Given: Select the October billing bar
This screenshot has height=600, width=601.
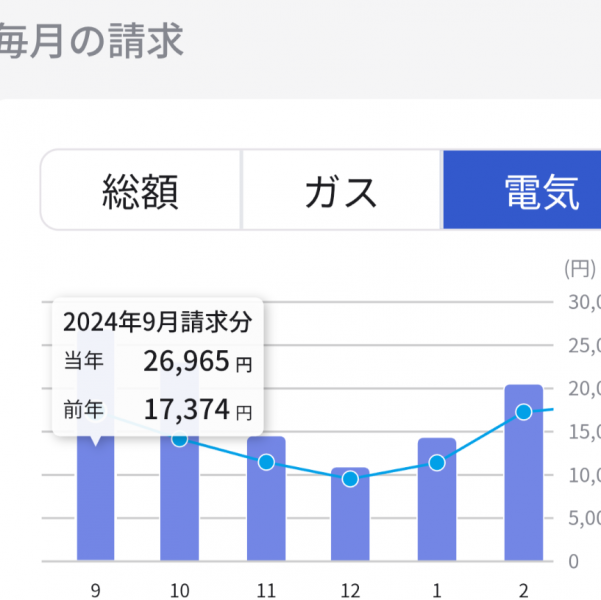Looking at the screenshot, I should 179,500.
